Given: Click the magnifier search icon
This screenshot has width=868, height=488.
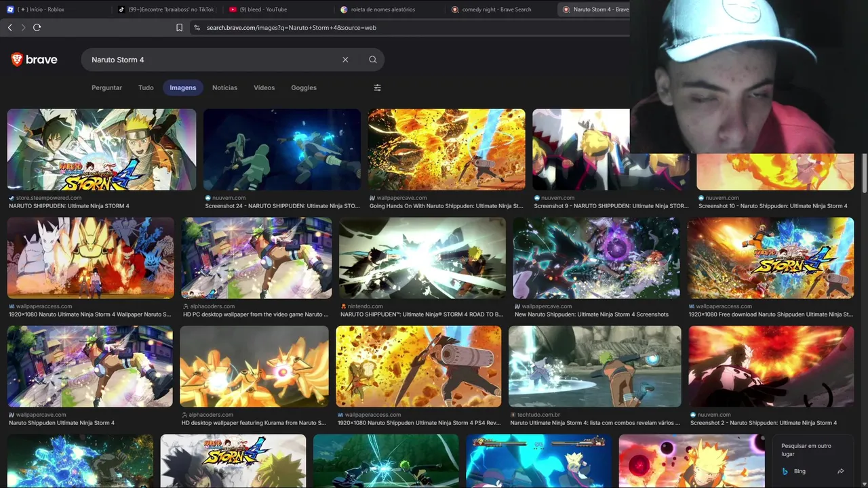Looking at the screenshot, I should 372,60.
